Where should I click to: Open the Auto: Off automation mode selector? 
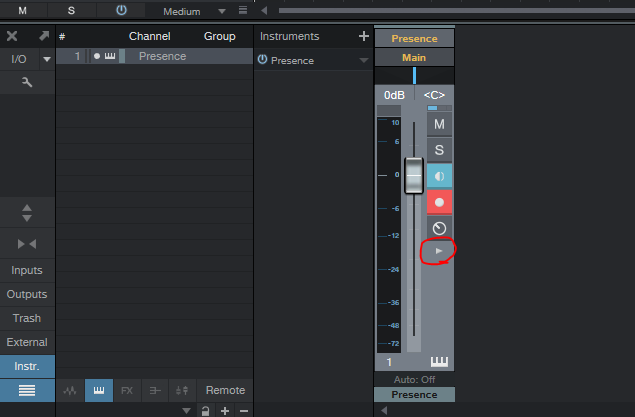[x=414, y=379]
